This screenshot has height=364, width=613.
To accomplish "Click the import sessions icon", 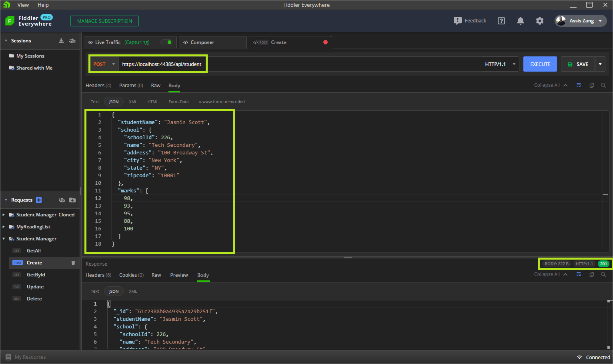I will tap(61, 41).
